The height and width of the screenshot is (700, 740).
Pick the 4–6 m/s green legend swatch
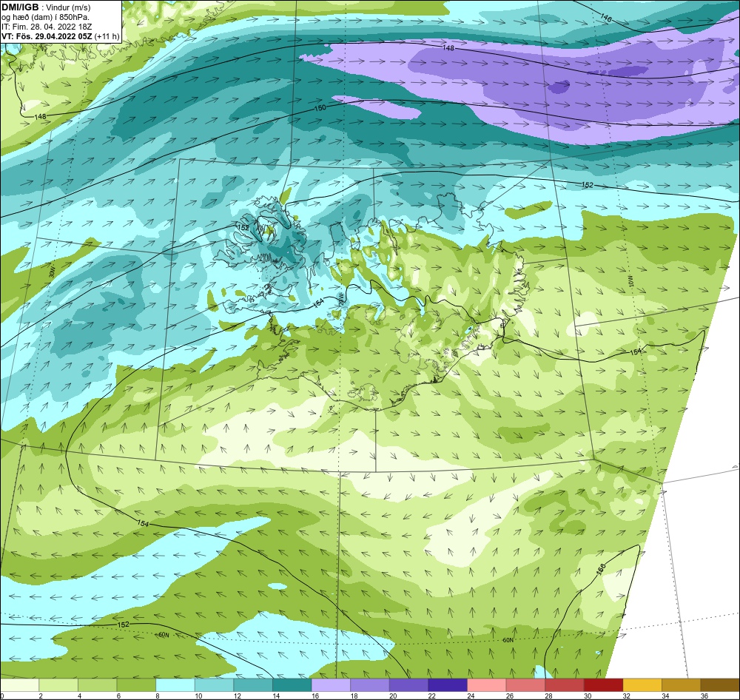[97, 685]
